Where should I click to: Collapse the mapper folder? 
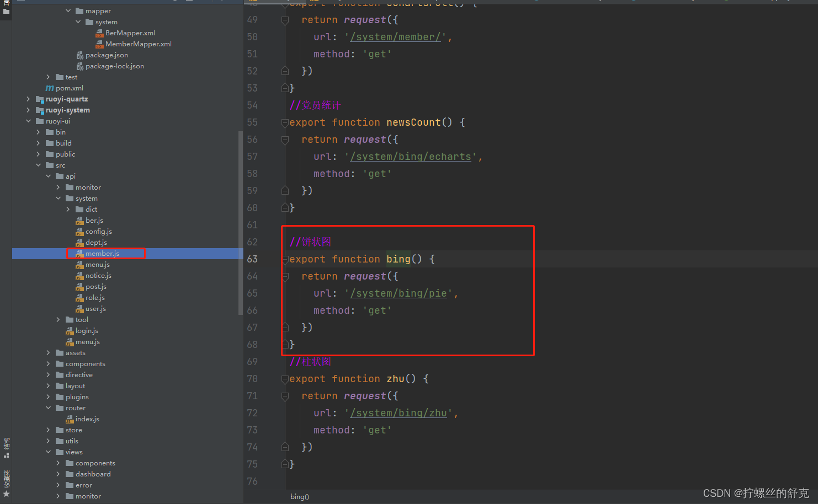coord(68,11)
